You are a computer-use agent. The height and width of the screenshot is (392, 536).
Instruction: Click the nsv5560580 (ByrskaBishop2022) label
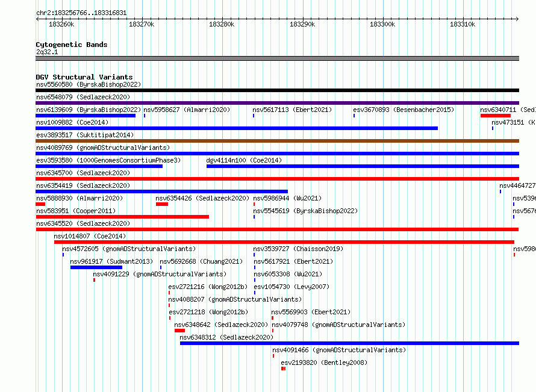(x=89, y=84)
